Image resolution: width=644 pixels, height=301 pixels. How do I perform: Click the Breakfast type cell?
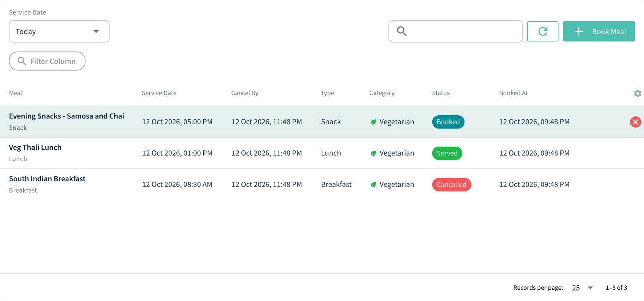(x=336, y=185)
